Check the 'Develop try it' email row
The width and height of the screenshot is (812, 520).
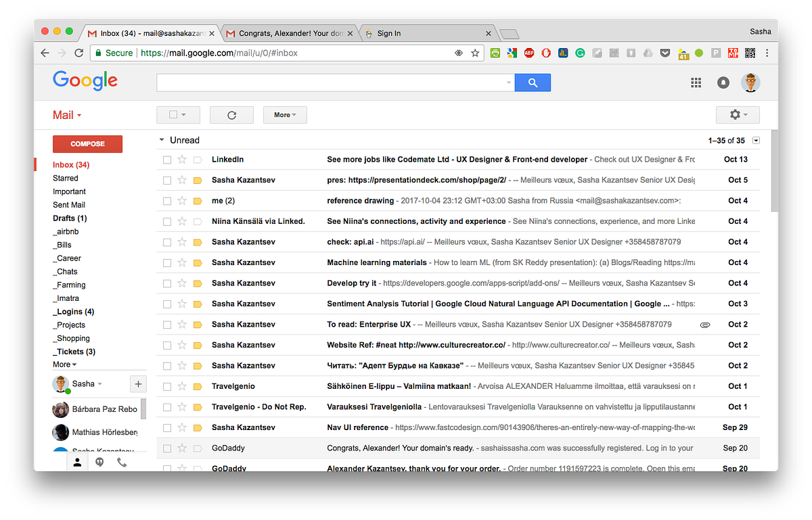pos(167,283)
